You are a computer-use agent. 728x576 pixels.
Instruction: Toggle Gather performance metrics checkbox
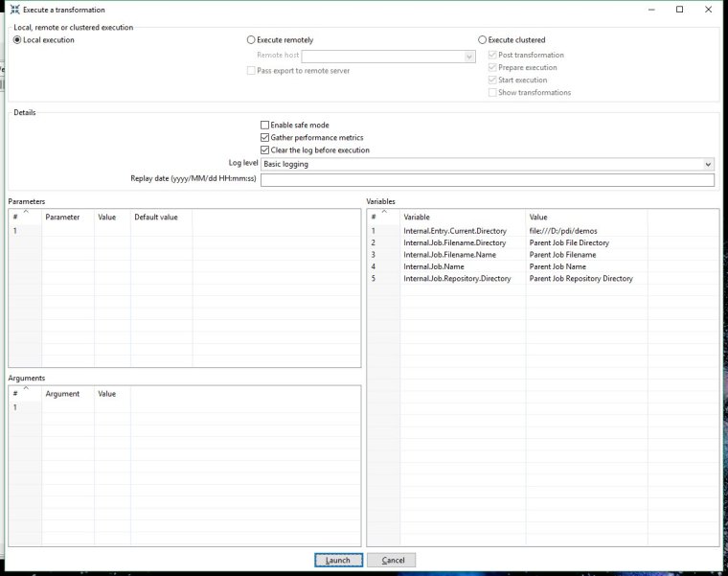(265, 138)
